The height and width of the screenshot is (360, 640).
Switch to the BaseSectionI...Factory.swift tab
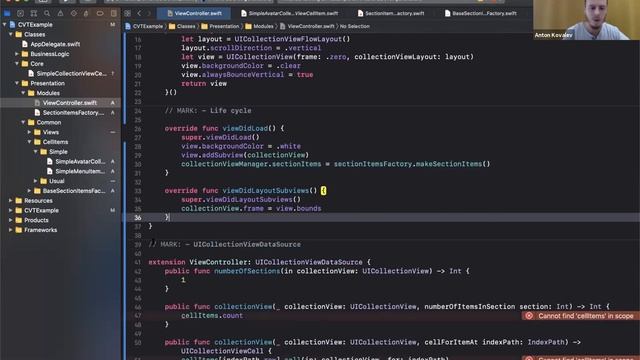pos(480,13)
